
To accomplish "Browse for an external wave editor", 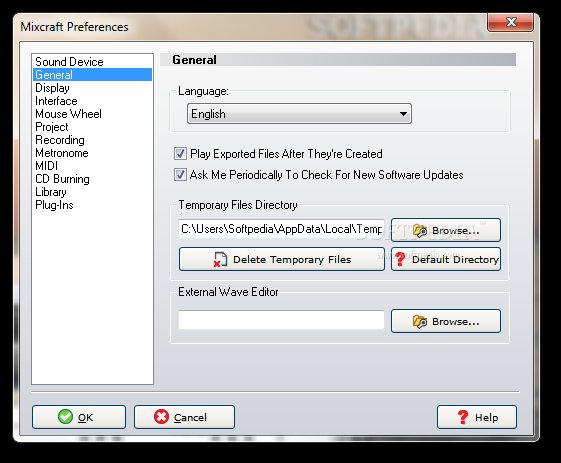I will coord(445,321).
